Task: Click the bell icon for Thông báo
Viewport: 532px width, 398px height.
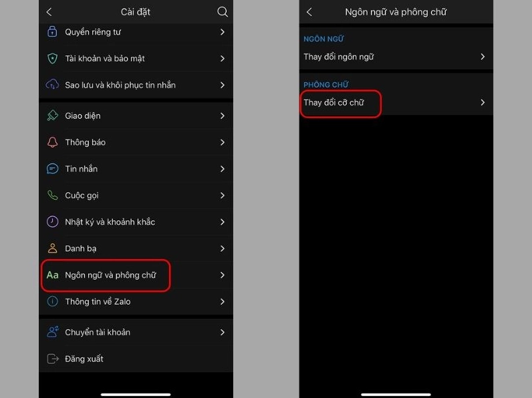Action: pos(52,142)
